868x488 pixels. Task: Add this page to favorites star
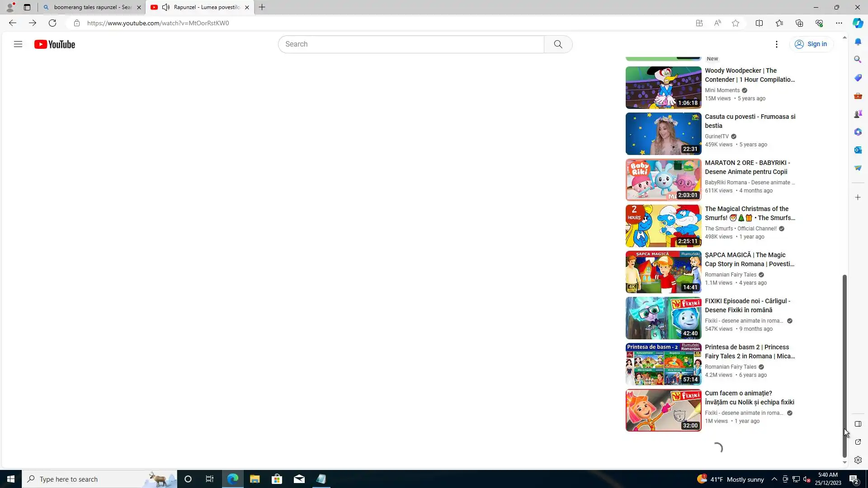point(736,23)
